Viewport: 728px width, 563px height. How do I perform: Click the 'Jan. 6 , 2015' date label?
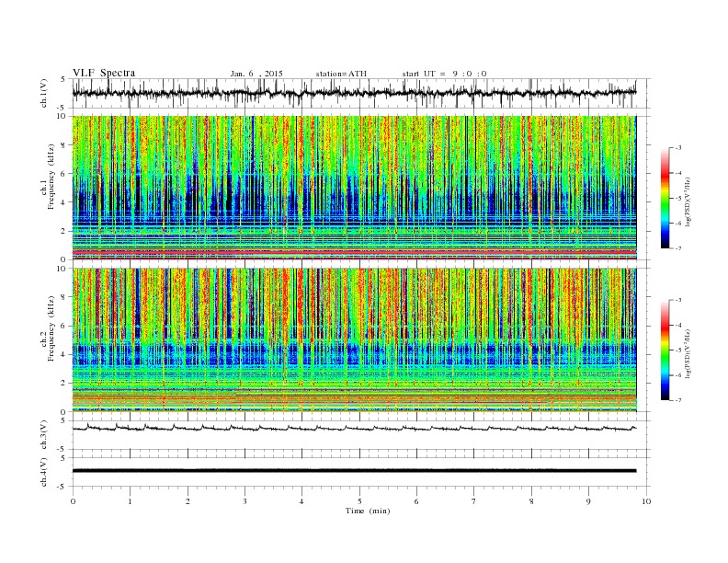pos(256,74)
